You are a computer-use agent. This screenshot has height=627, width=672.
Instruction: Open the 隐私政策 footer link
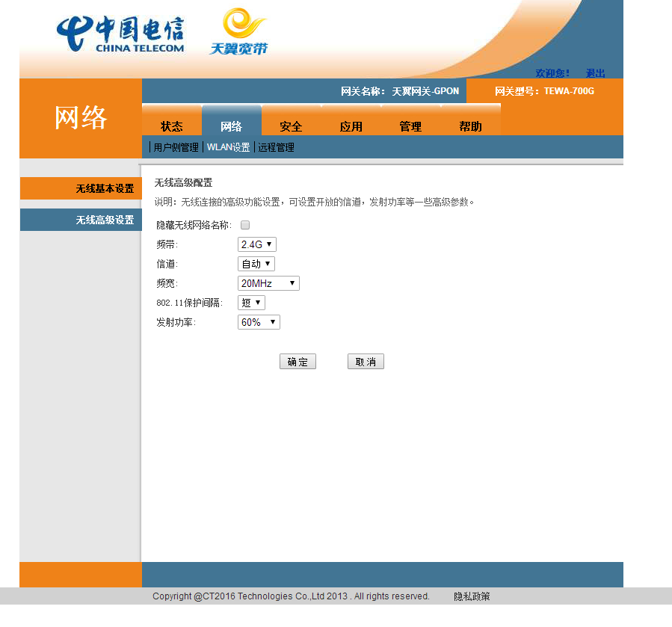pos(472,596)
